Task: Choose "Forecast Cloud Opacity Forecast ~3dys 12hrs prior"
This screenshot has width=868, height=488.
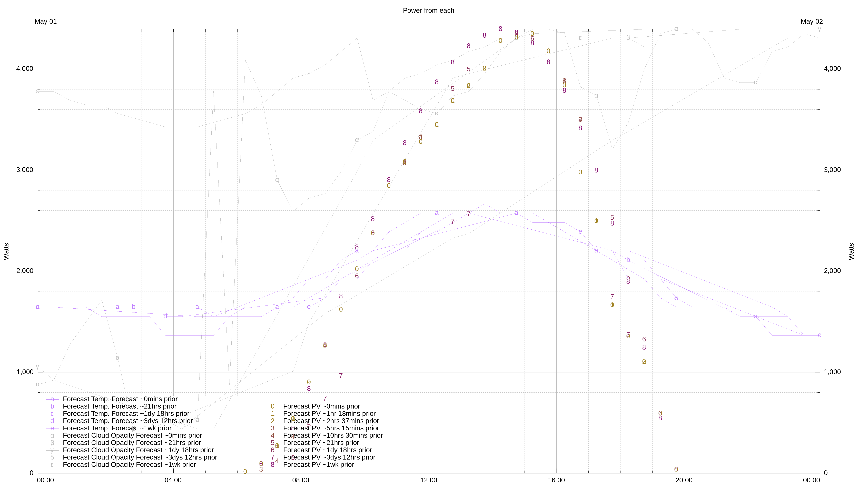Action: click(140, 457)
